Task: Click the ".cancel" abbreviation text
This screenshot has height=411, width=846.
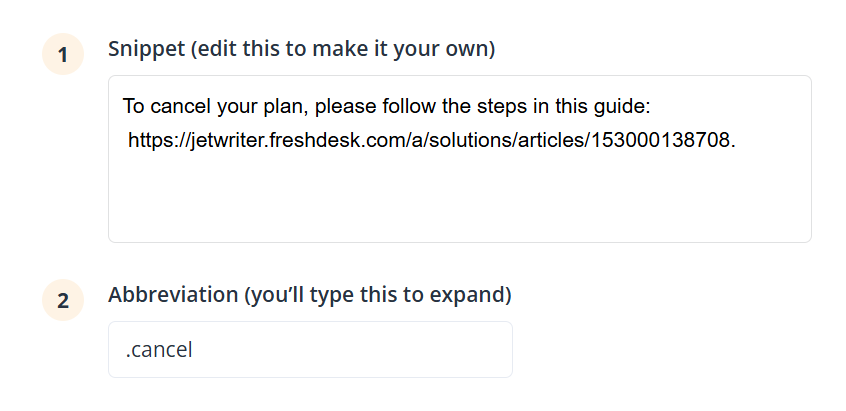Action: pos(159,350)
